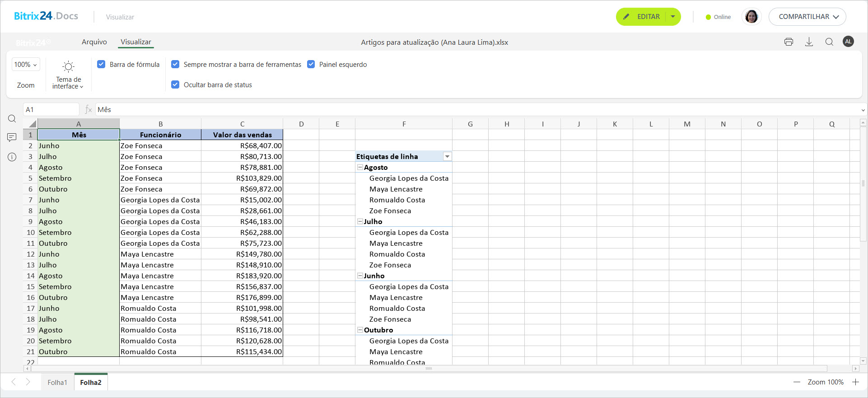Image resolution: width=868 pixels, height=398 pixels.
Task: Open search in the top-right toolbar
Action: coord(829,42)
